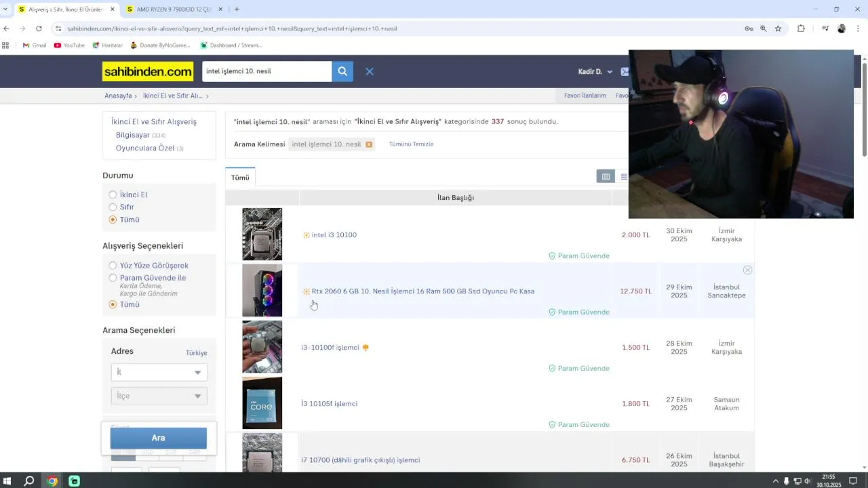The height and width of the screenshot is (488, 868).
Task: Open browser zoom magnifier icon
Action: point(763,28)
